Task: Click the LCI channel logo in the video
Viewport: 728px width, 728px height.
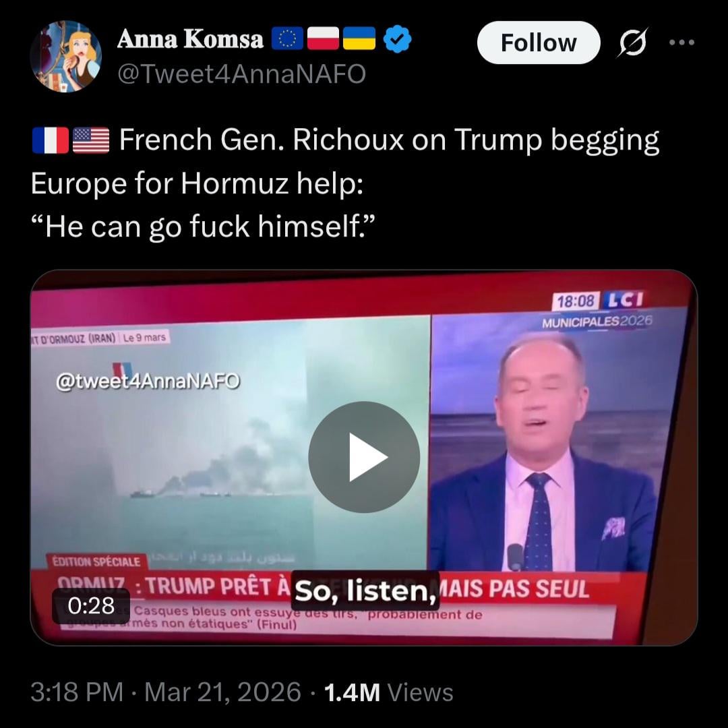Action: (x=626, y=301)
